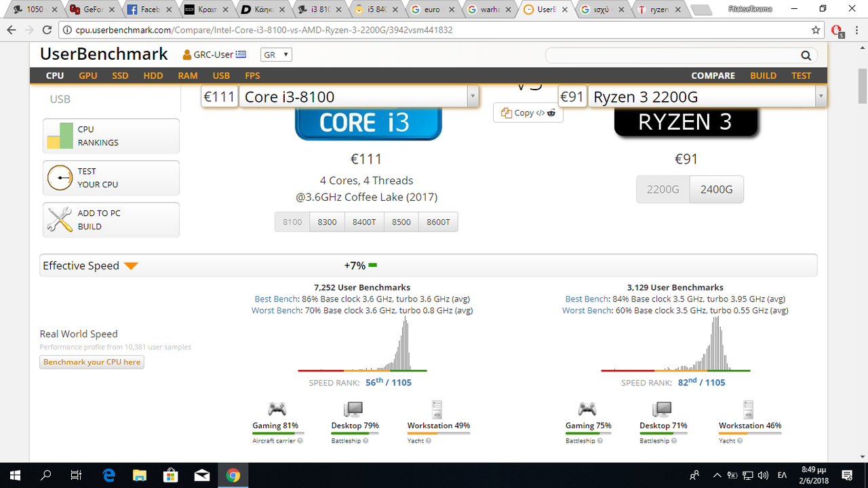The height and width of the screenshot is (488, 868).
Task: Switch to the ryzen browser tab
Action: pyautogui.click(x=658, y=10)
